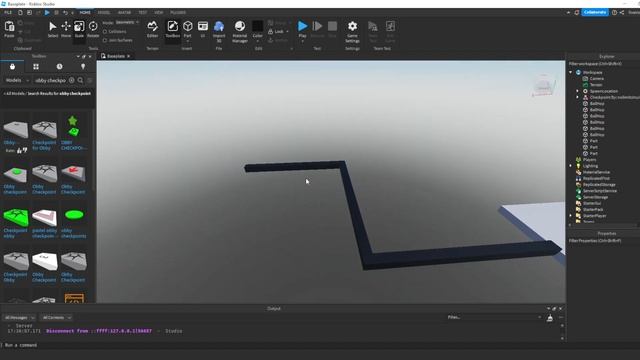Toggle the Join Surfaces checkbox

[105, 40]
